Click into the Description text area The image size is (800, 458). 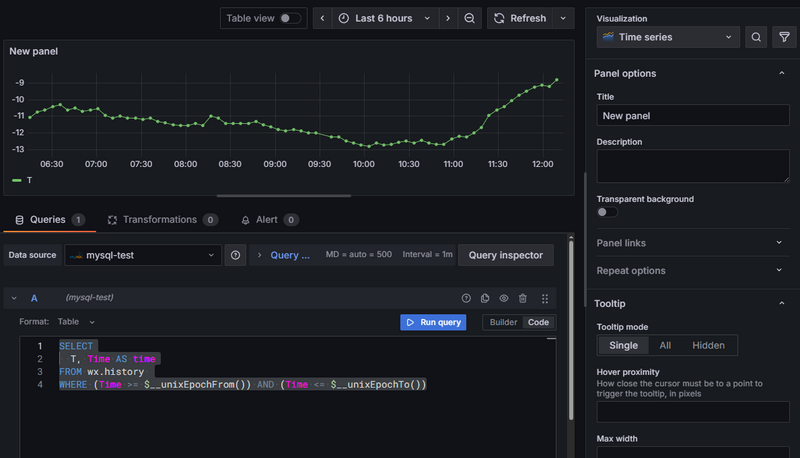click(x=693, y=166)
